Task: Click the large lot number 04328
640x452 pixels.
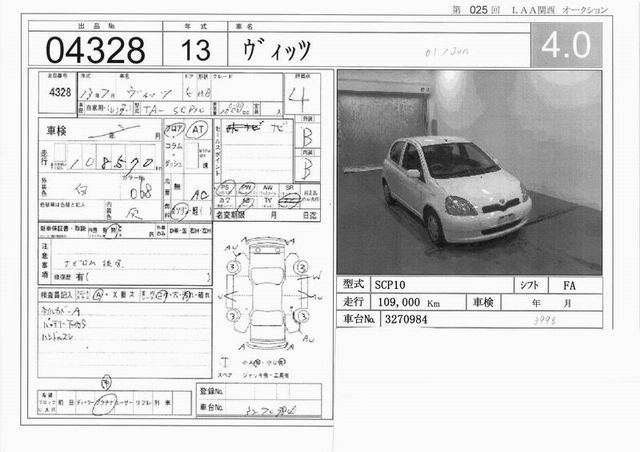Action: (95, 50)
